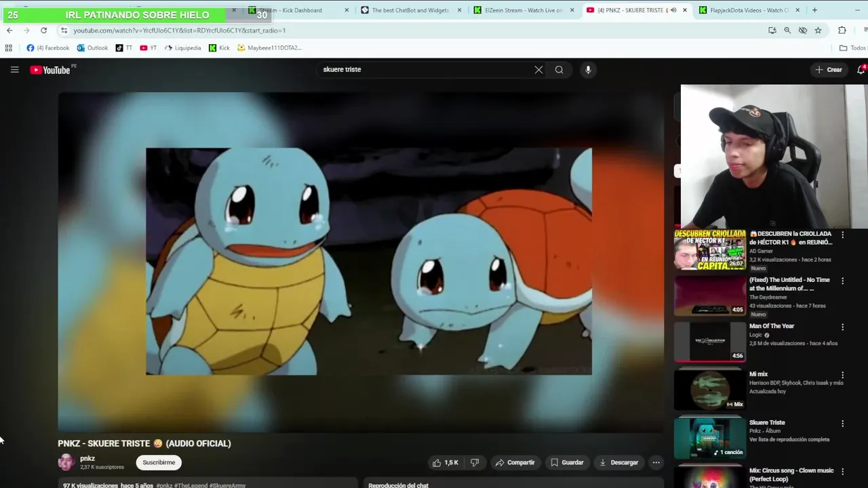Click the #pnkz hashtag in the description
Screen dimensions: 868x488
164,485
